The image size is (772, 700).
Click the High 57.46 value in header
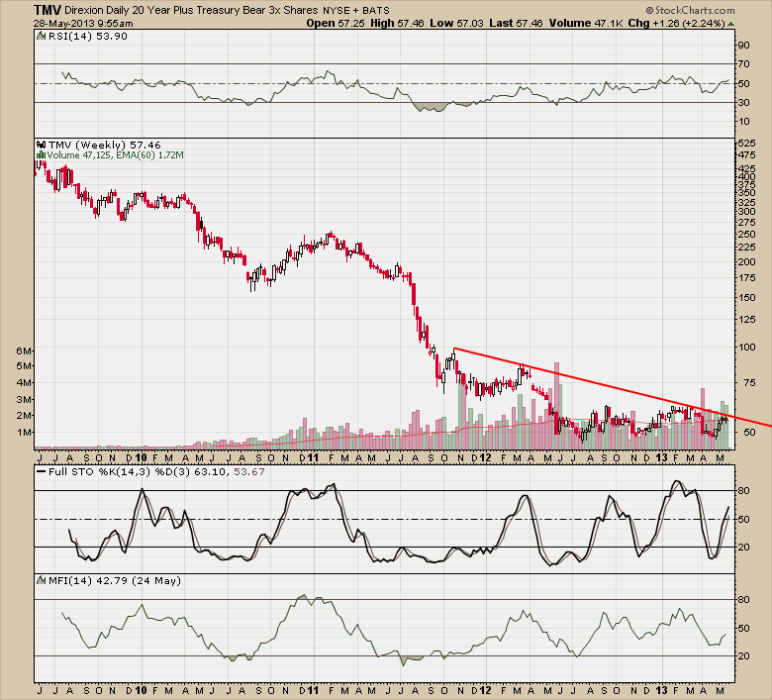click(397, 23)
